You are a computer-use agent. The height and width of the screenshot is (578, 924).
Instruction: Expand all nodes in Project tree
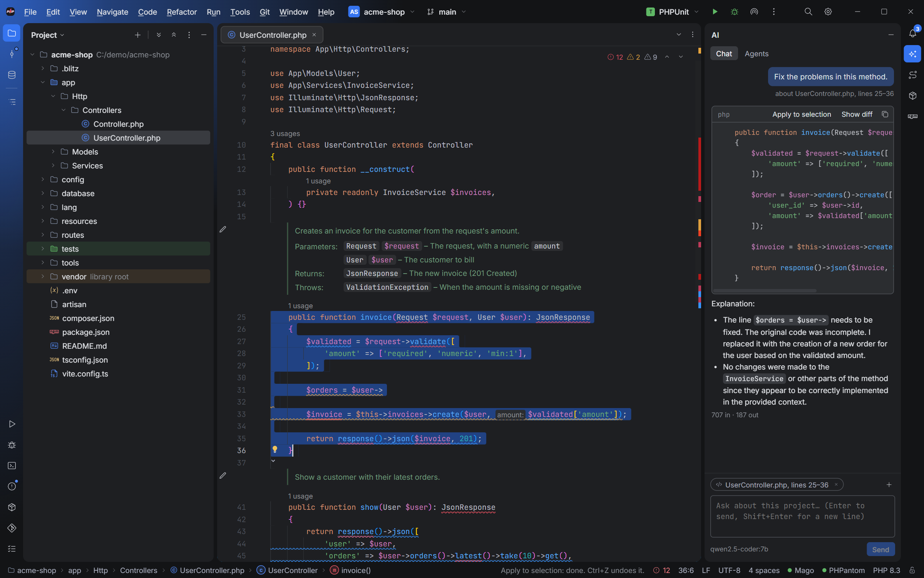[159, 35]
